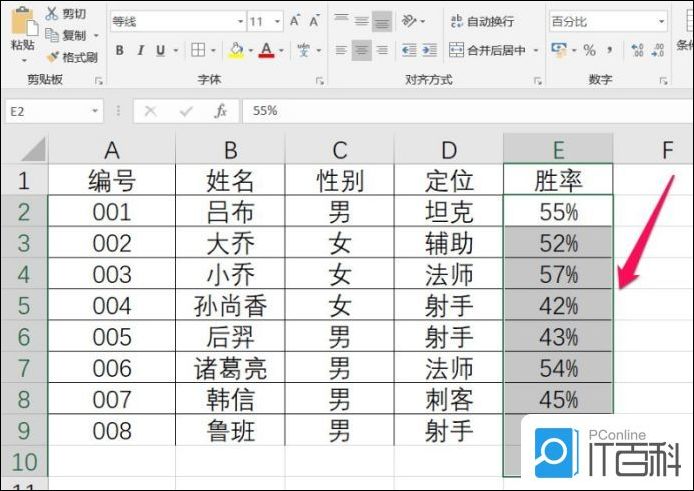Click the Insert Function fx icon

220,111
